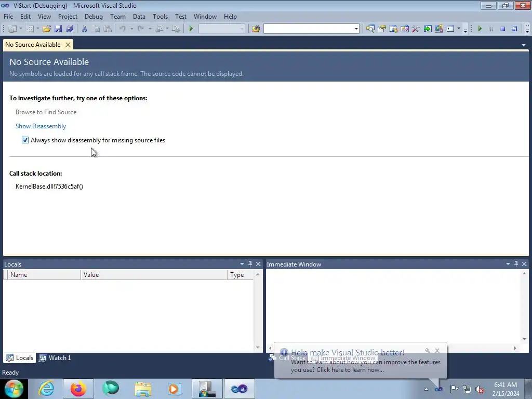The height and width of the screenshot is (399, 532).
Task: Open the Team menu
Action: [x=118, y=16]
